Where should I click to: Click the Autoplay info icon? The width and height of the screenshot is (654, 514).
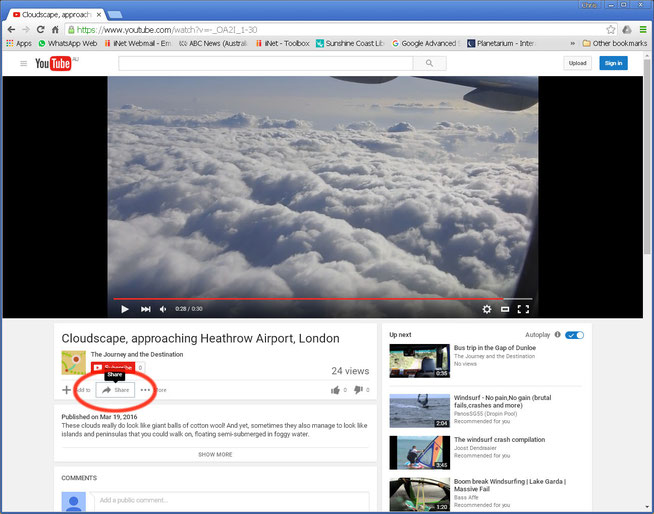tap(557, 335)
